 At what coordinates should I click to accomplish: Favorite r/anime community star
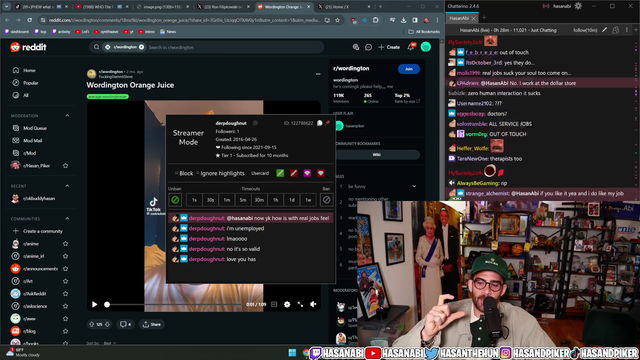click(x=65, y=244)
